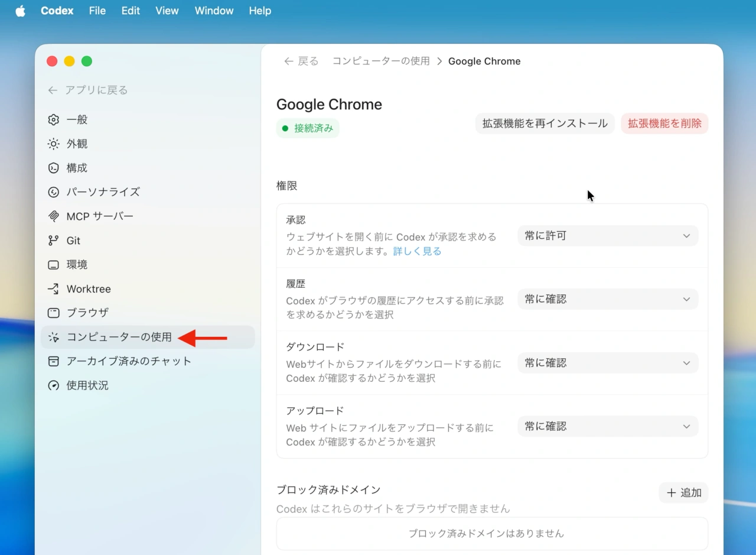Select 一般 in the sidebar
Screen dimensions: 756x555
148,119
